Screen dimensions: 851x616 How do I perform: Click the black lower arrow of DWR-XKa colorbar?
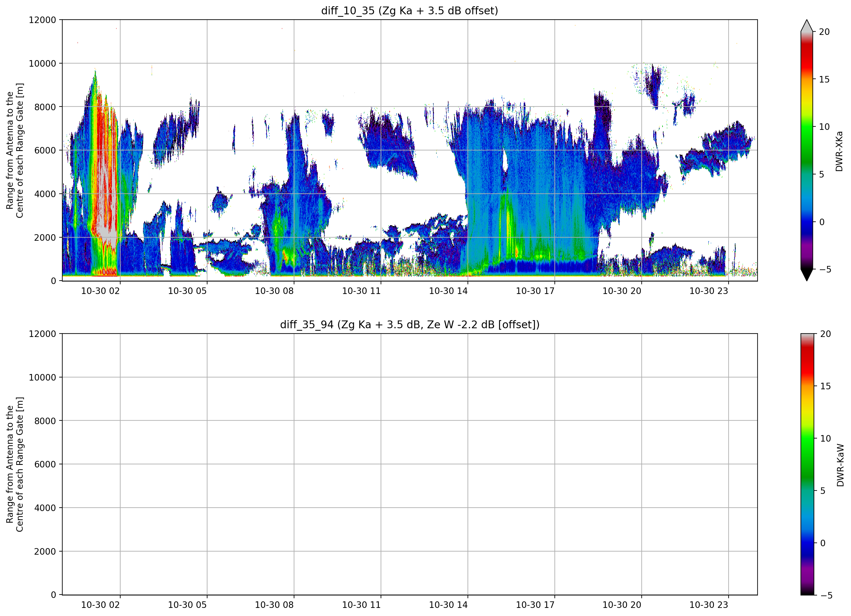806,275
